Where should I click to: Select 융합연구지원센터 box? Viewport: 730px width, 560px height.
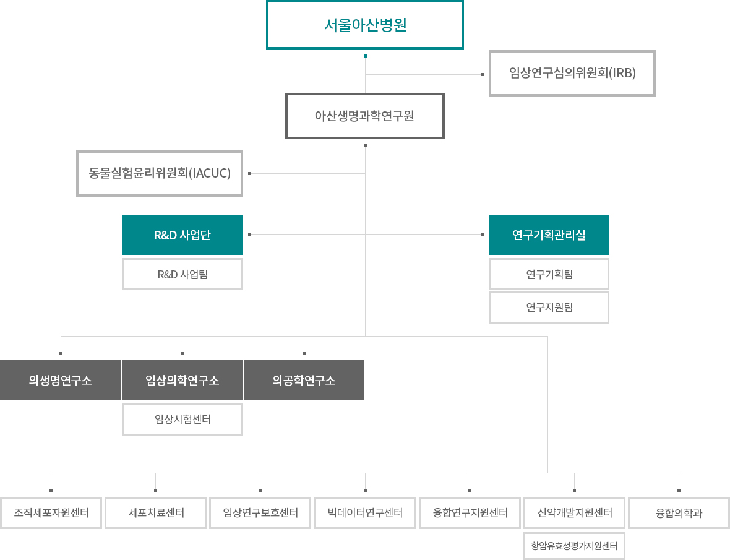point(470,513)
